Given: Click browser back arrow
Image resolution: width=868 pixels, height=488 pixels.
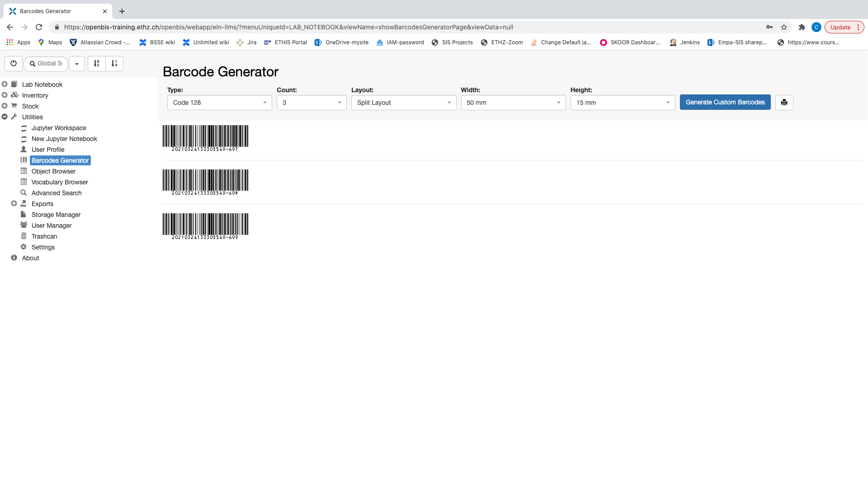Looking at the screenshot, I should point(10,27).
